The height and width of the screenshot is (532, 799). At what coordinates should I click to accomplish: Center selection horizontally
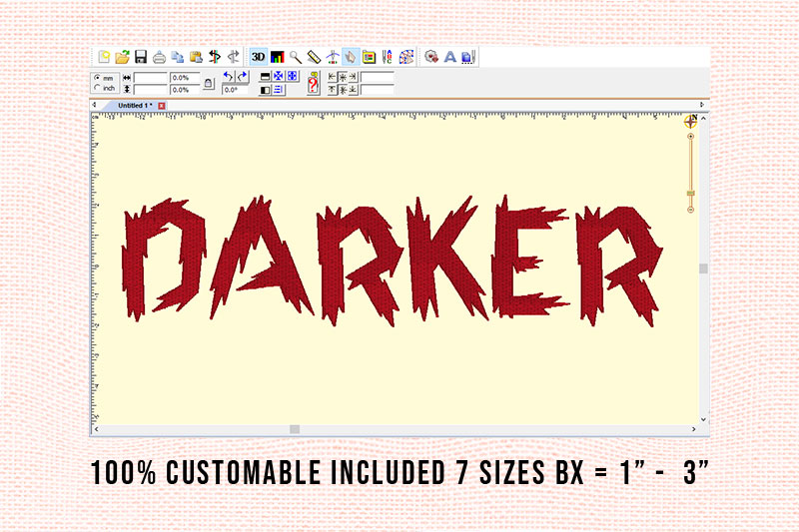[343, 77]
